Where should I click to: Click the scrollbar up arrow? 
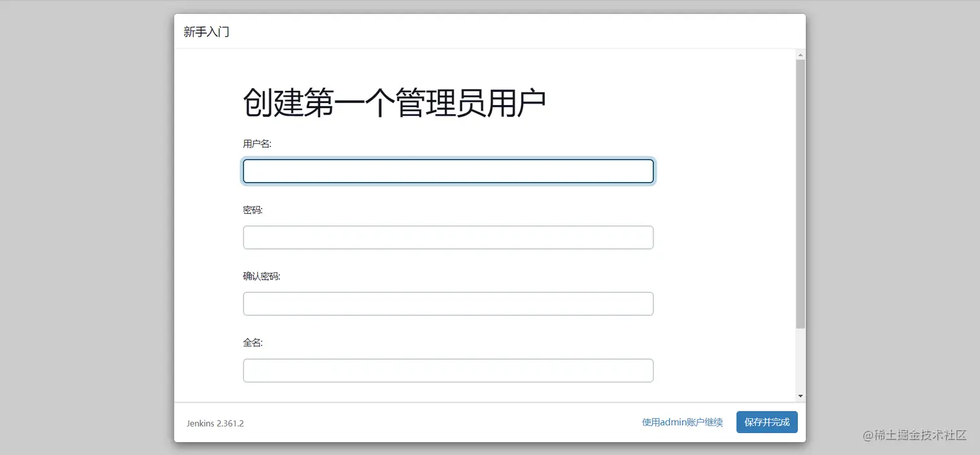tap(800, 55)
